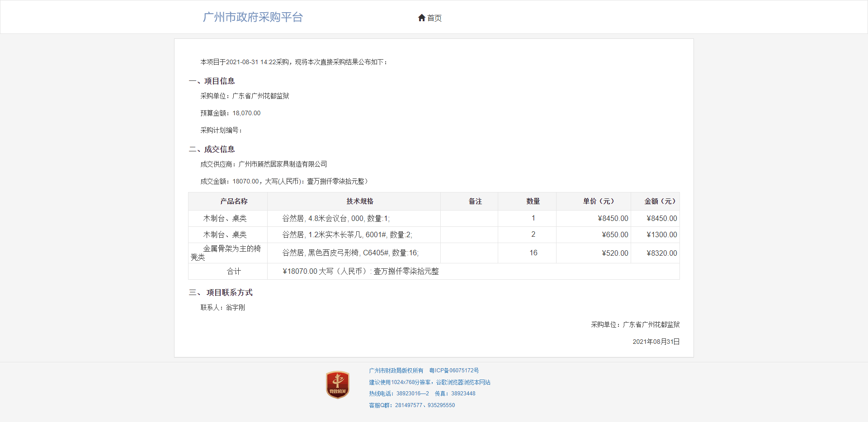Click the 采购计划编号 line
Viewport: 868px width, 422px height.
[x=222, y=130]
